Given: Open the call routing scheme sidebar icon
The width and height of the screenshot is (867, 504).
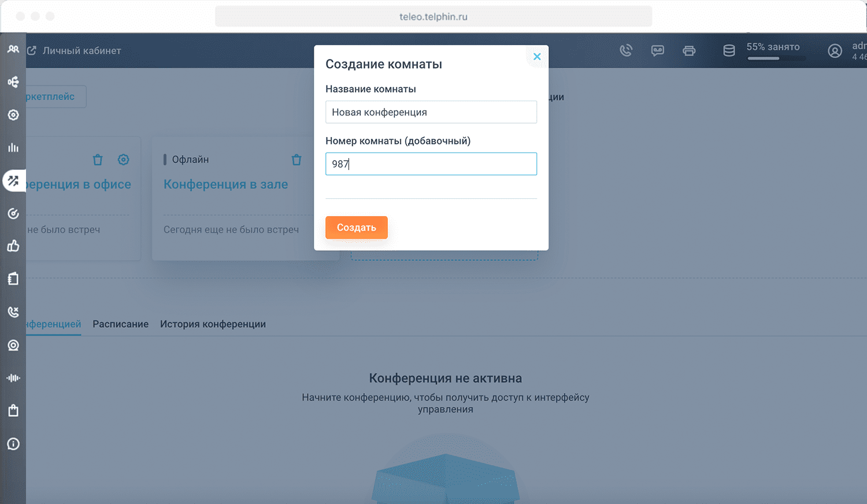Looking at the screenshot, I should coord(13,82).
